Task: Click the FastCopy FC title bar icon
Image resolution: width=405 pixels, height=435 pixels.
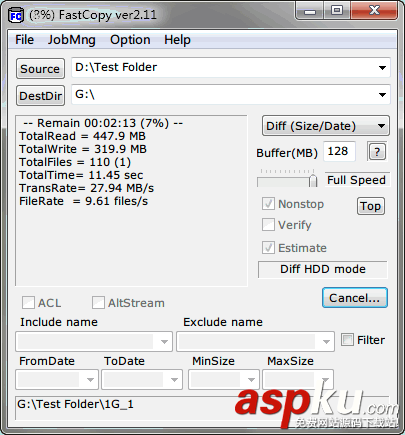Action: pyautogui.click(x=16, y=15)
